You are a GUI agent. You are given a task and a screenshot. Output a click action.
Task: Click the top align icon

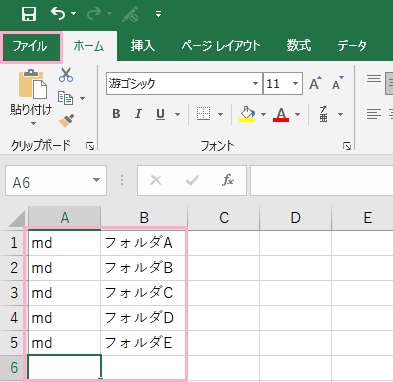pyautogui.click(x=374, y=79)
